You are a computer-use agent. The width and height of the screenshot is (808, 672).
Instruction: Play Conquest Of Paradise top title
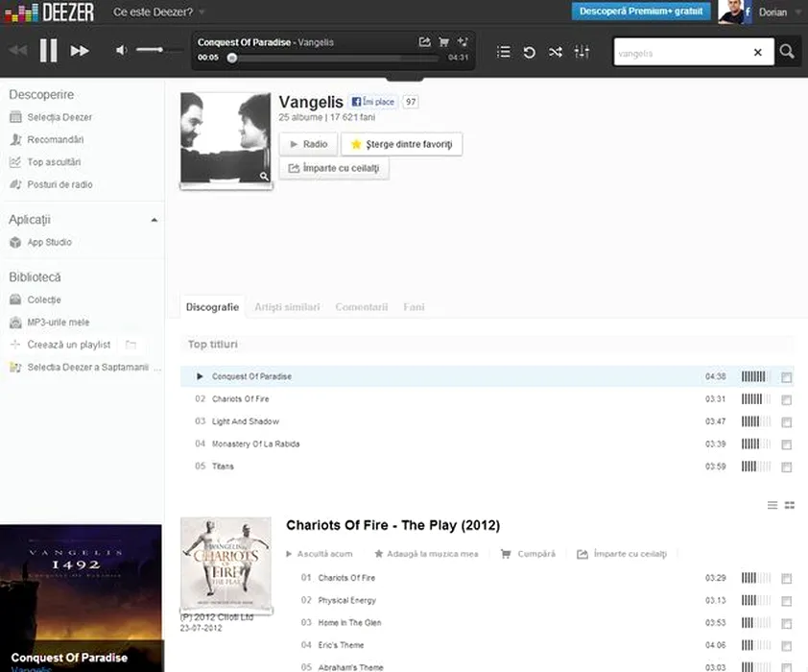(x=200, y=376)
